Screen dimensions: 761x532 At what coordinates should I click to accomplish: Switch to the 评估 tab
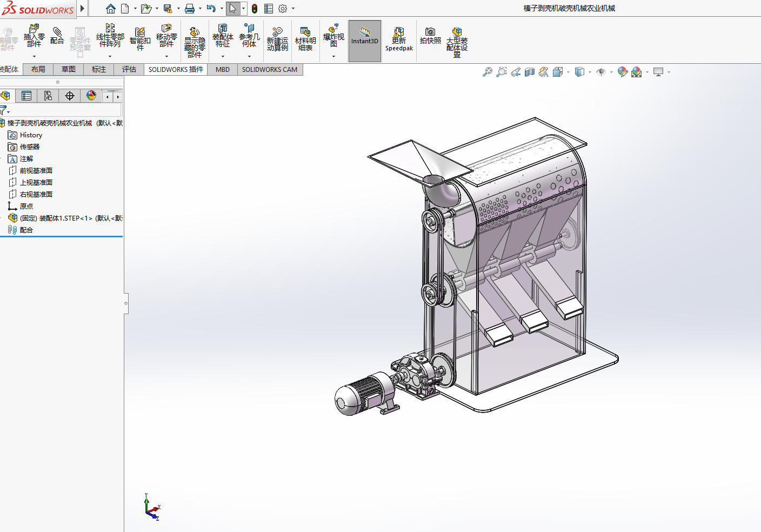[x=129, y=69]
